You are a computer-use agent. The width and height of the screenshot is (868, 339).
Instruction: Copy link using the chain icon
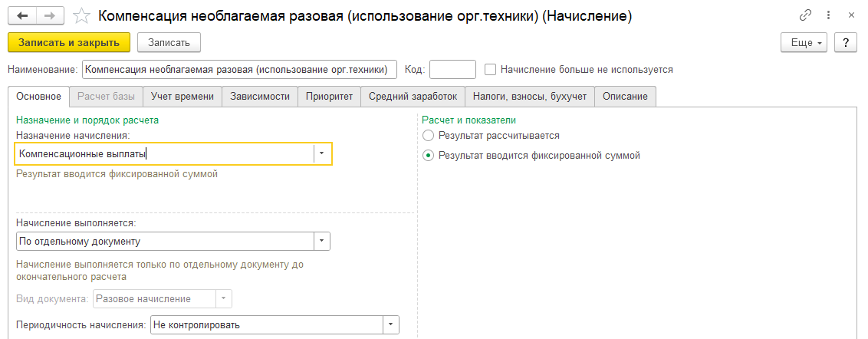point(805,15)
